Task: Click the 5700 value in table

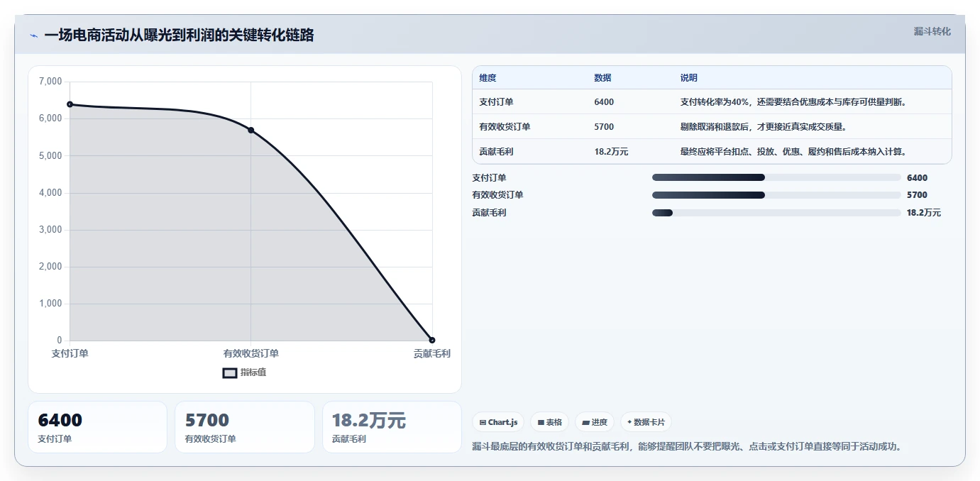Action: pos(604,127)
